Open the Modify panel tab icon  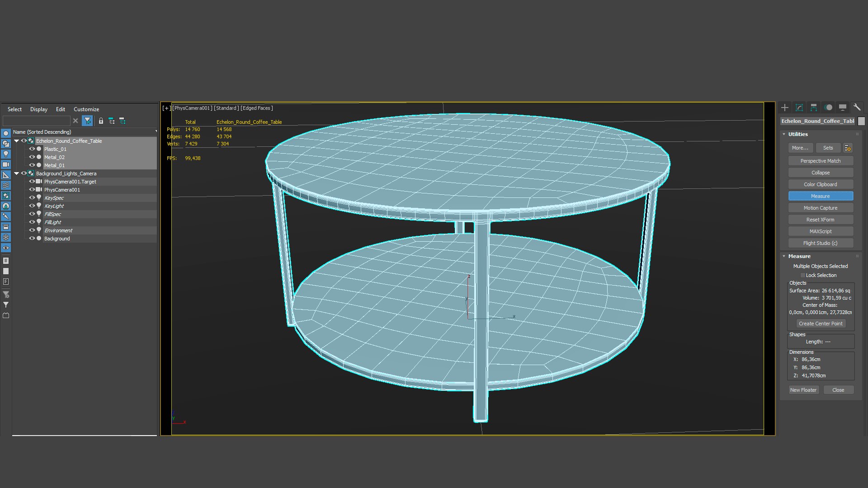tap(799, 108)
